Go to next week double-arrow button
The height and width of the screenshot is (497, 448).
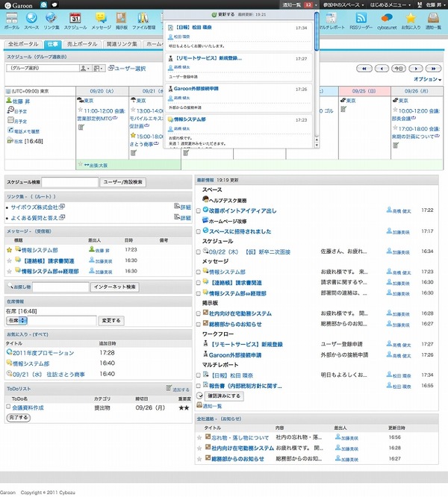coord(433,68)
